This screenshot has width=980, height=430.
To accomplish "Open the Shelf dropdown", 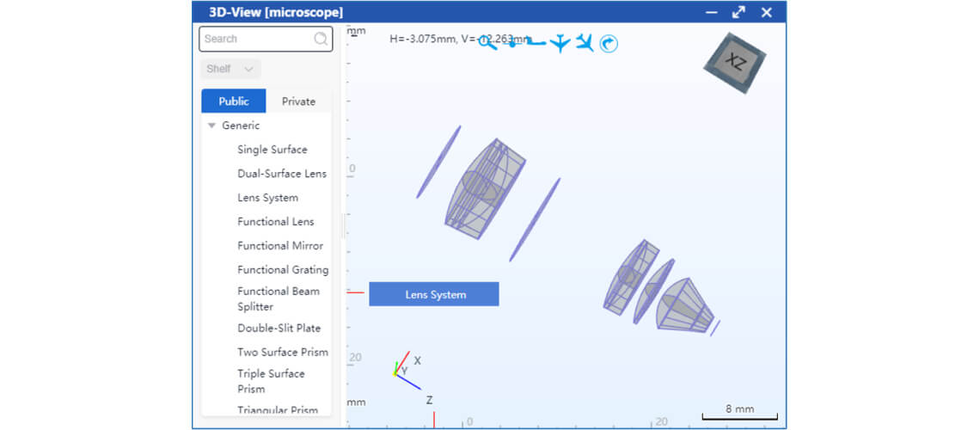I will [x=230, y=69].
